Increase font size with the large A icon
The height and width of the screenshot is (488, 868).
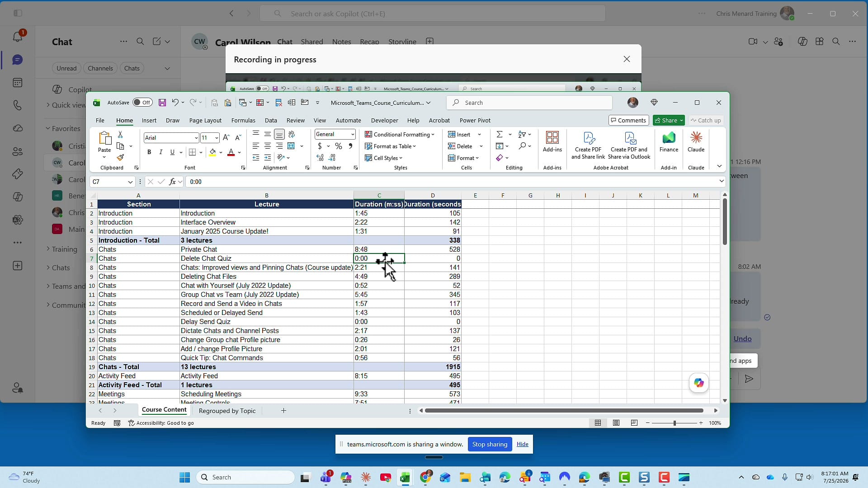226,137
